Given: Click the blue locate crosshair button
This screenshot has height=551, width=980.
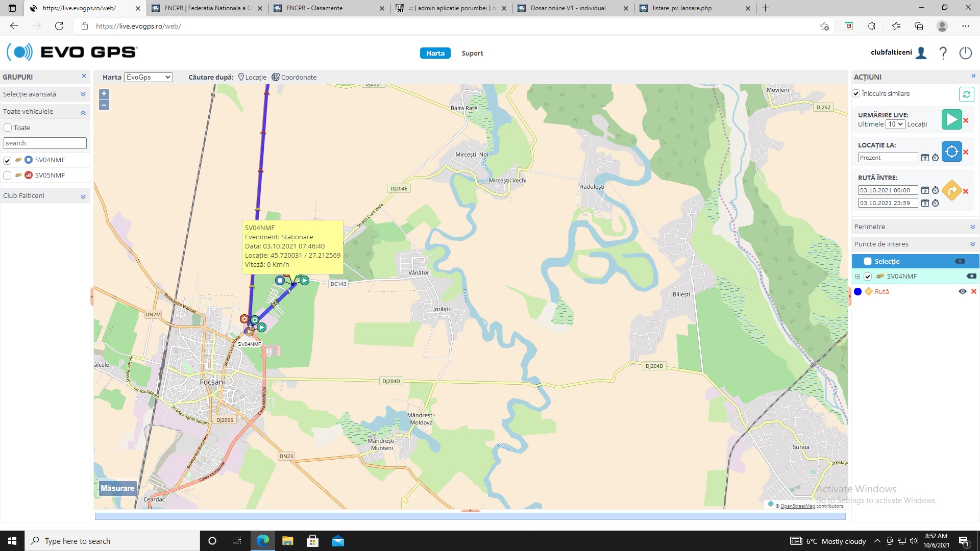Looking at the screenshot, I should click(x=951, y=152).
